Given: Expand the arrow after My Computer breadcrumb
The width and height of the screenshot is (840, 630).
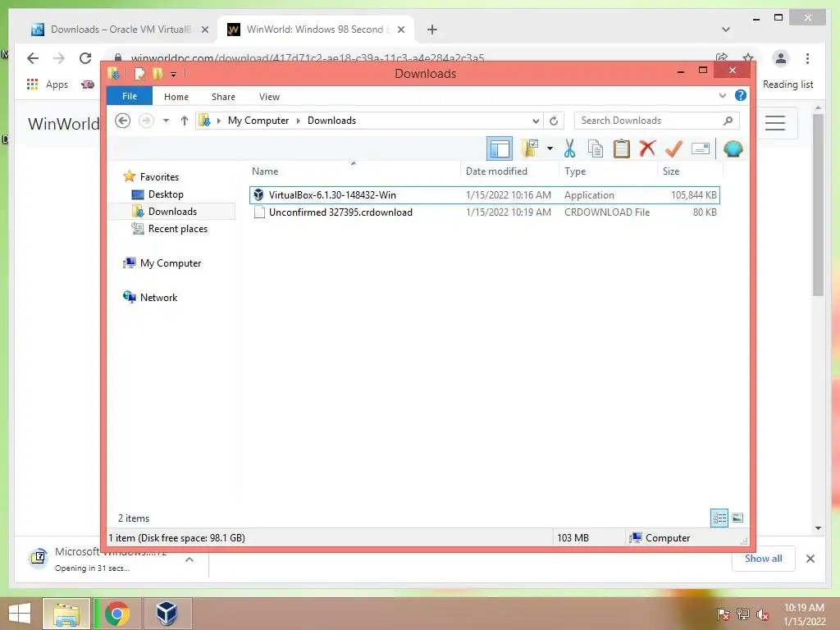Looking at the screenshot, I should pyautogui.click(x=299, y=121).
